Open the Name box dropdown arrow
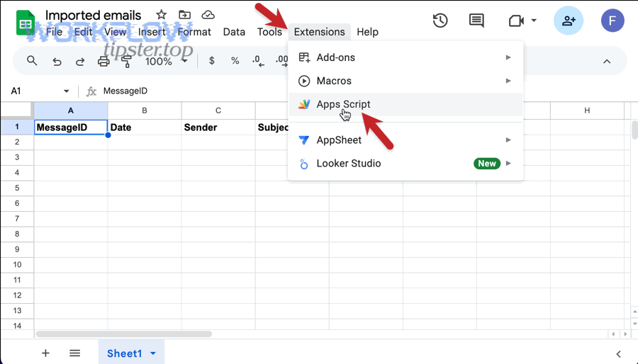This screenshot has width=638, height=364. pos(67,91)
